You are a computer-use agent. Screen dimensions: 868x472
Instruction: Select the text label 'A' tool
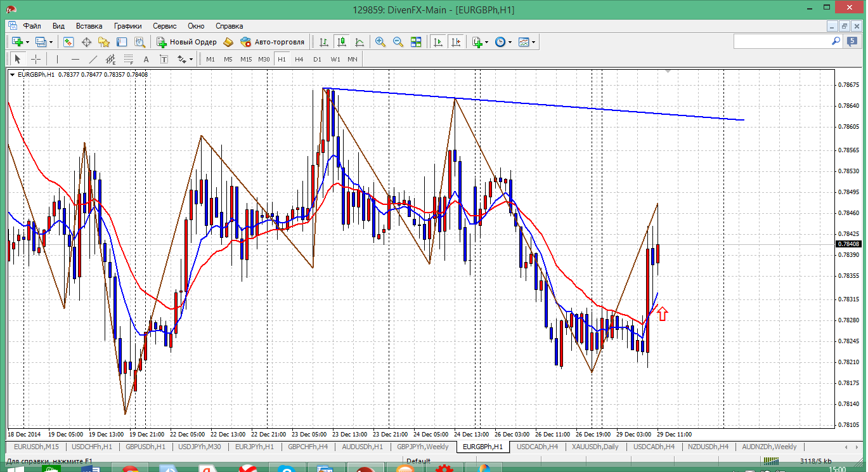pyautogui.click(x=146, y=59)
